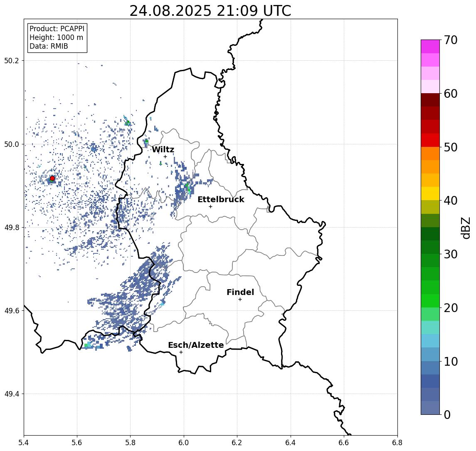Click the bright green colorbar segment above 20
This screenshot has width=476, height=451.
click(x=430, y=300)
